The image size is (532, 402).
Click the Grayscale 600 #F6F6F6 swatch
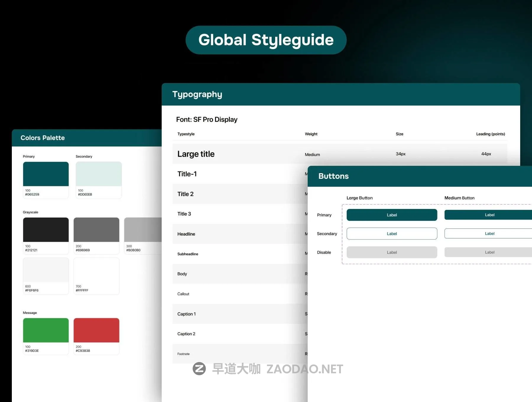click(46, 270)
